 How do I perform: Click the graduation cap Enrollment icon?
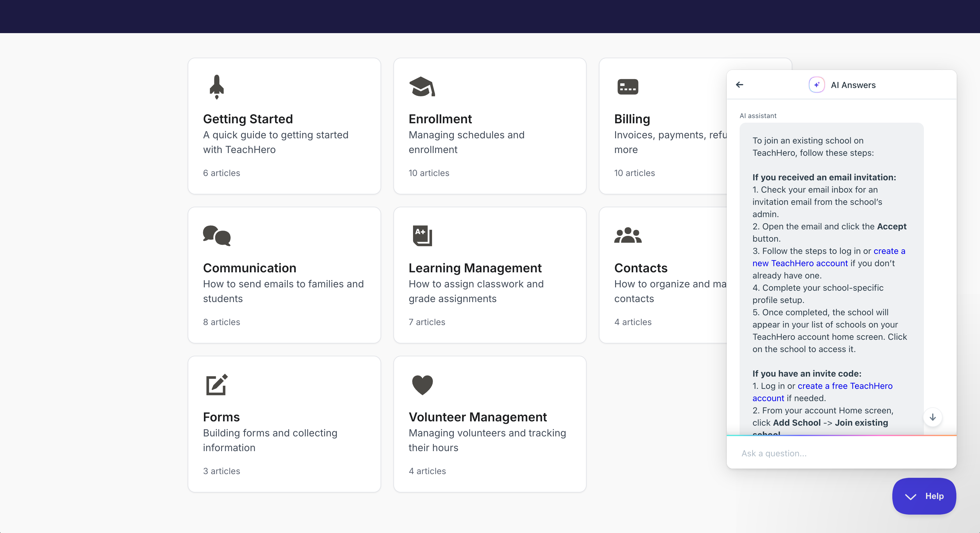422,87
